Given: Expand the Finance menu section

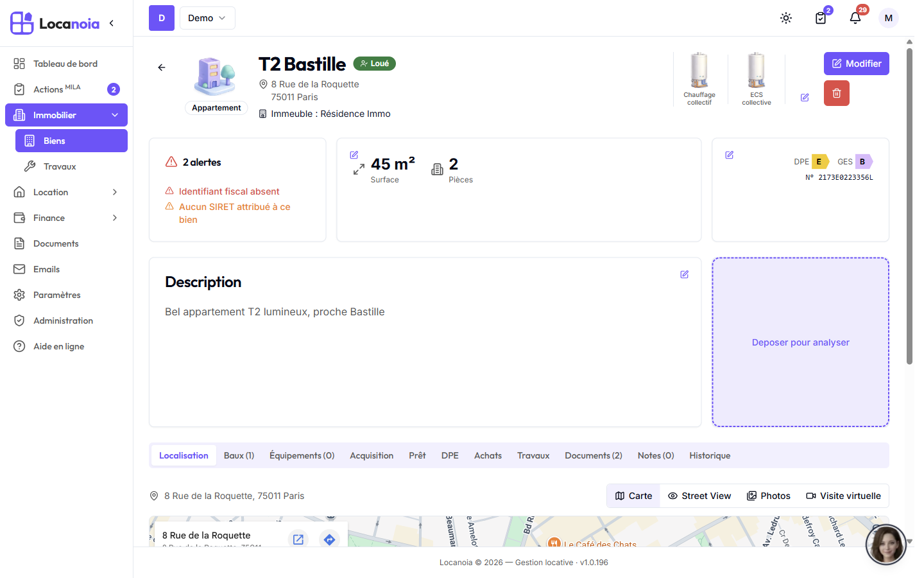Looking at the screenshot, I should [115, 218].
